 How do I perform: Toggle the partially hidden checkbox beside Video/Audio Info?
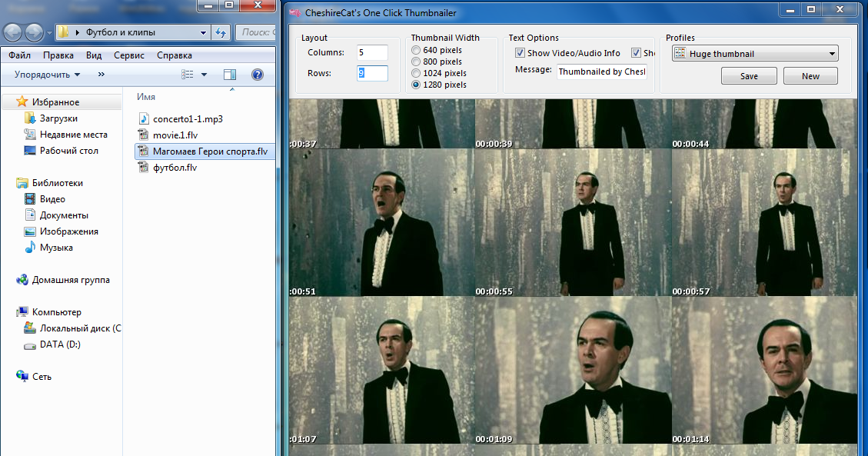point(636,53)
